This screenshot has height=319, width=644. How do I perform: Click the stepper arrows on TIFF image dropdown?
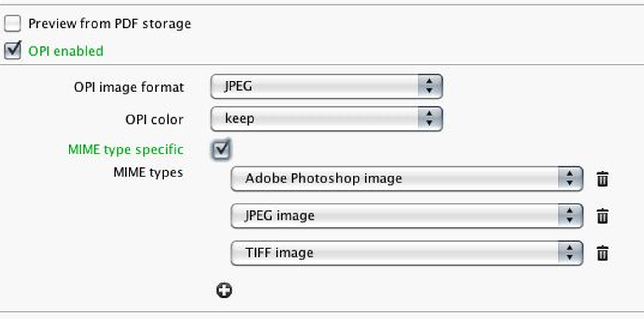click(569, 253)
